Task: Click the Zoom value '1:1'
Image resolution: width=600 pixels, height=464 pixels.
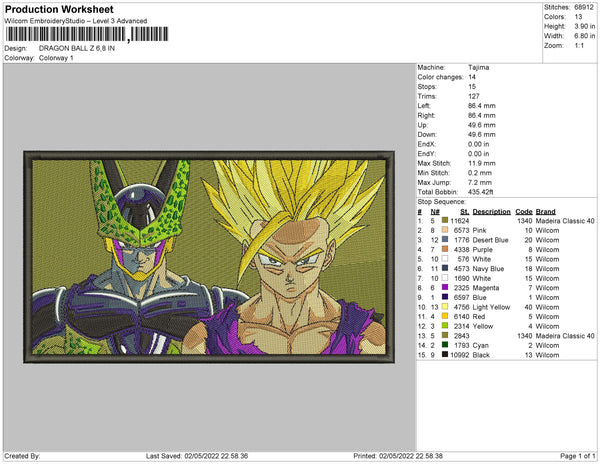Action: 579,46
